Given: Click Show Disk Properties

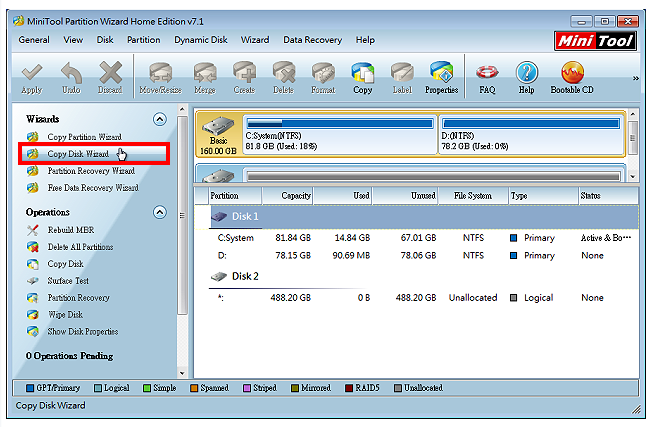Looking at the screenshot, I should [83, 331].
